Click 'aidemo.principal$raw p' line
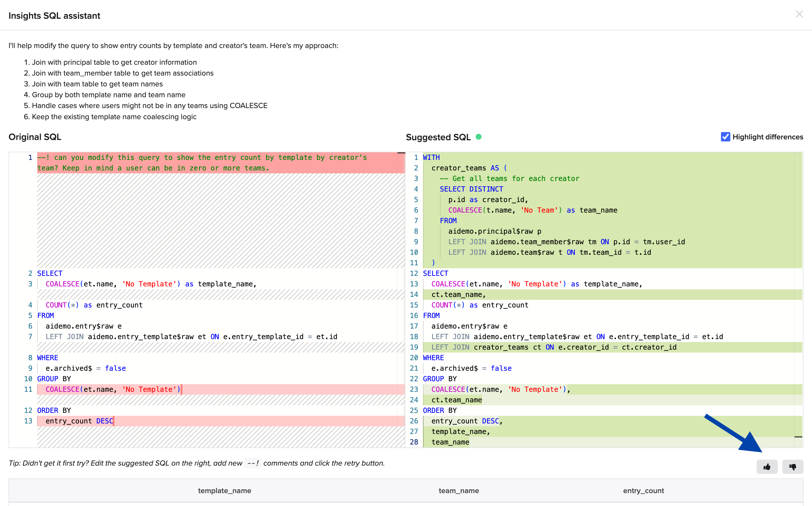 pyautogui.click(x=495, y=231)
